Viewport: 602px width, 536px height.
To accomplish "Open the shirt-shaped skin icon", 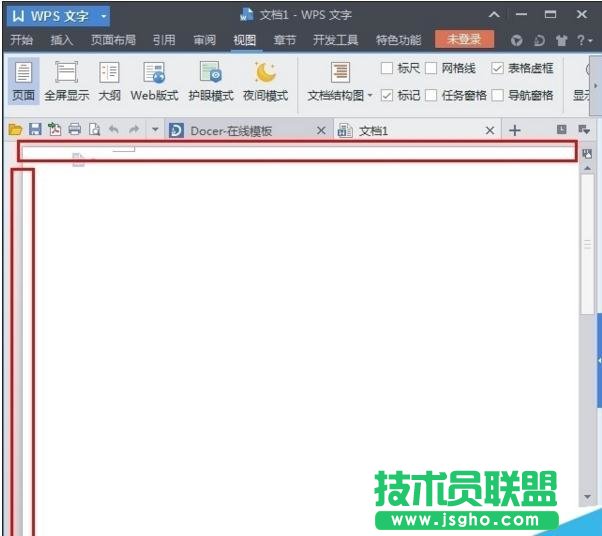I will pyautogui.click(x=561, y=40).
